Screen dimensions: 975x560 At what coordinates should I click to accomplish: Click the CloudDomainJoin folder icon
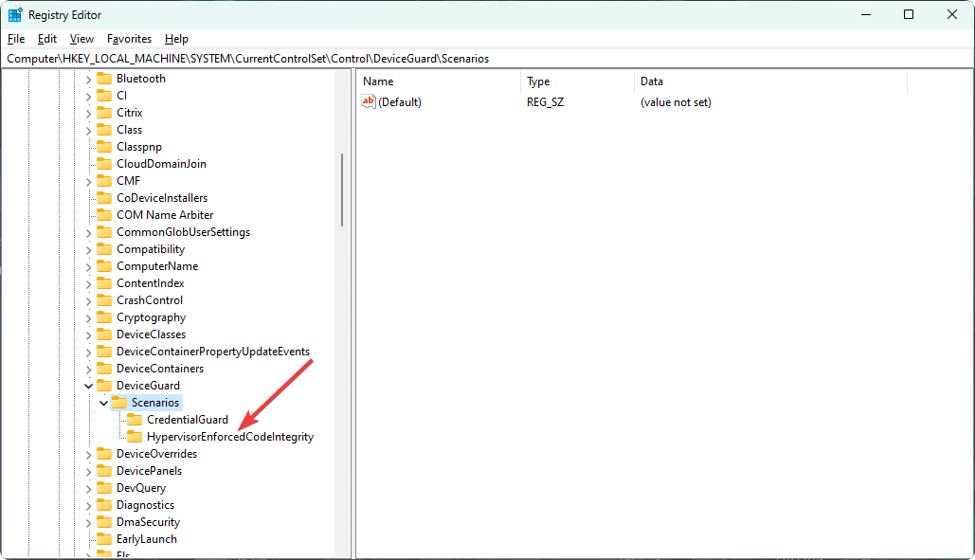104,164
